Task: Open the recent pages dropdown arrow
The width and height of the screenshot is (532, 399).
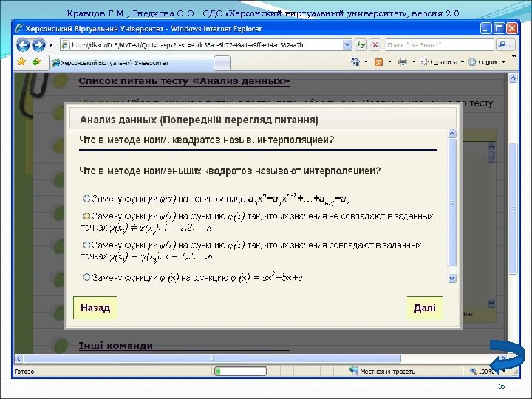Action: pos(51,45)
